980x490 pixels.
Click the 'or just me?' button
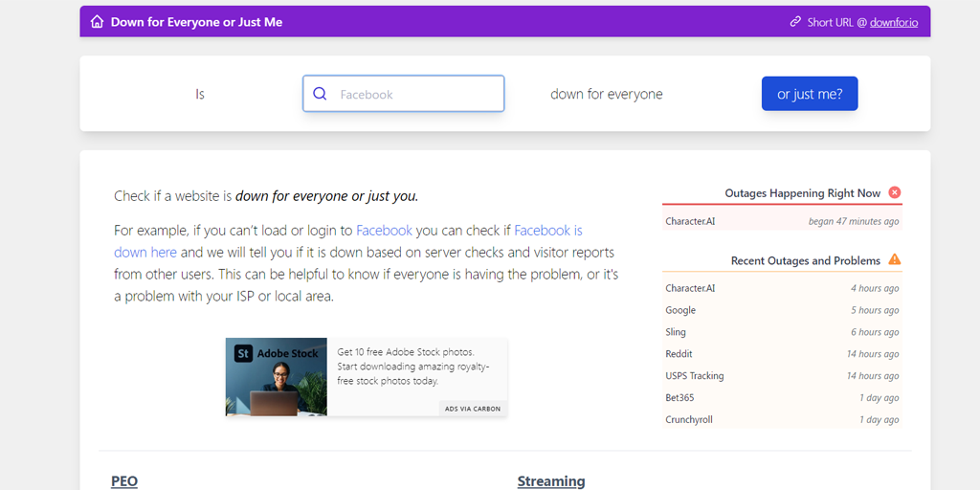(x=810, y=94)
